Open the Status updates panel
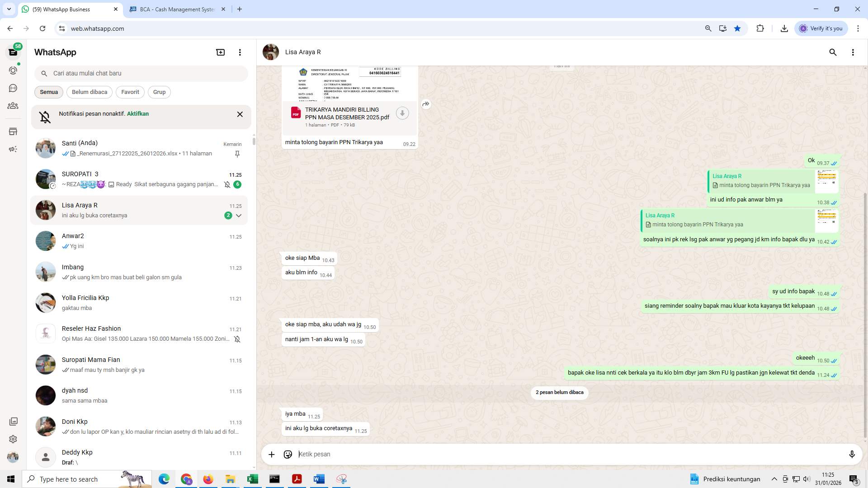 pyautogui.click(x=13, y=70)
